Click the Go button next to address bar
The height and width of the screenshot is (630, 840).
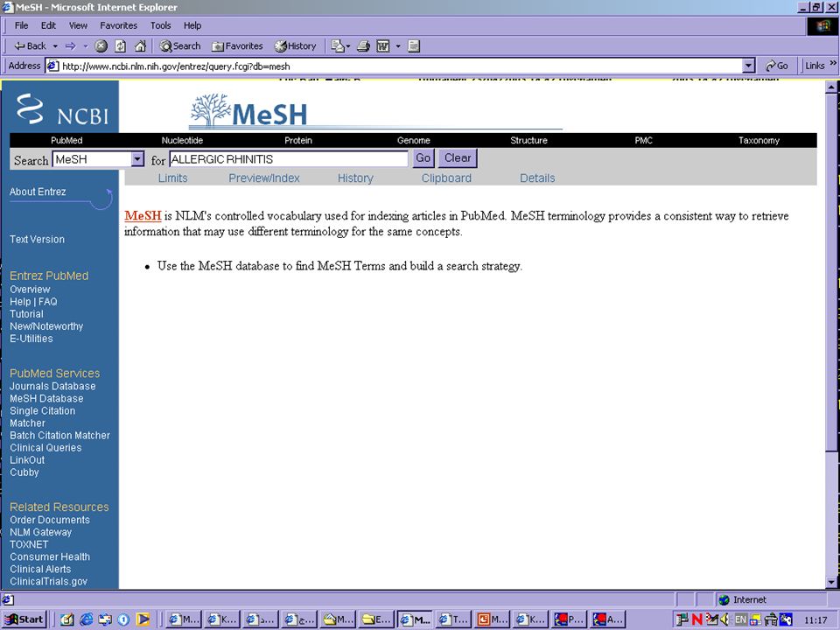click(777, 66)
